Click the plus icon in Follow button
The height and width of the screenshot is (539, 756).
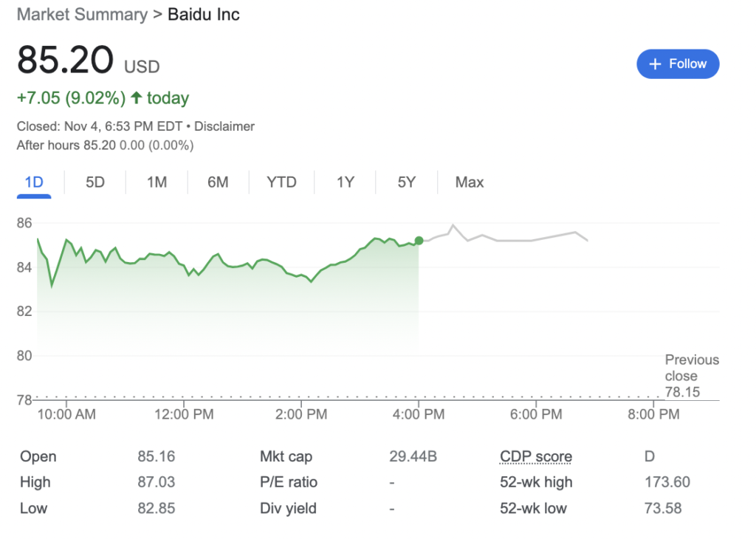[655, 63]
